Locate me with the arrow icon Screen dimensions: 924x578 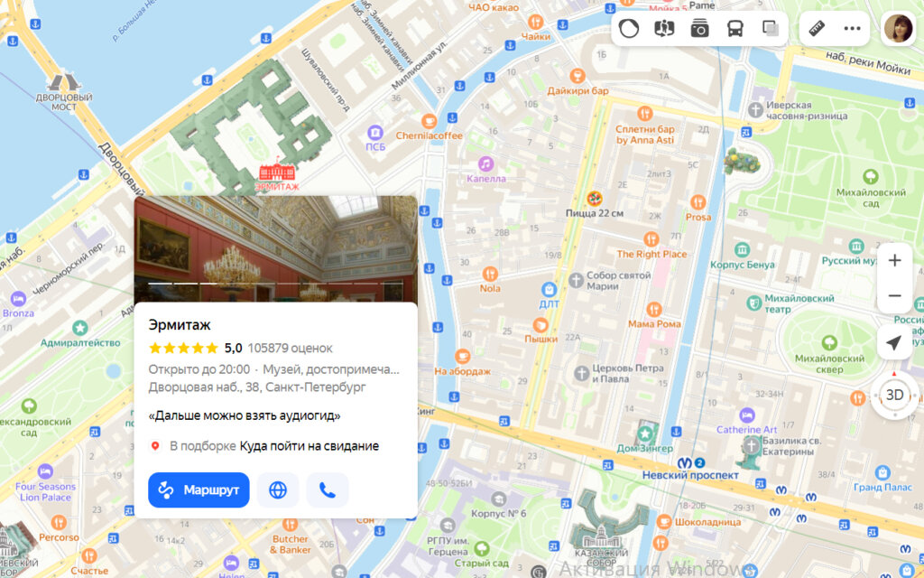click(894, 342)
